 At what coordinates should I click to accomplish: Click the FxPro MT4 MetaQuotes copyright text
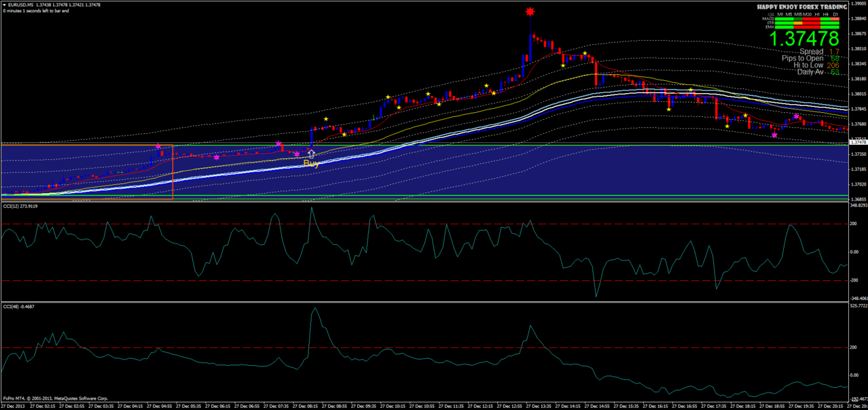point(55,398)
